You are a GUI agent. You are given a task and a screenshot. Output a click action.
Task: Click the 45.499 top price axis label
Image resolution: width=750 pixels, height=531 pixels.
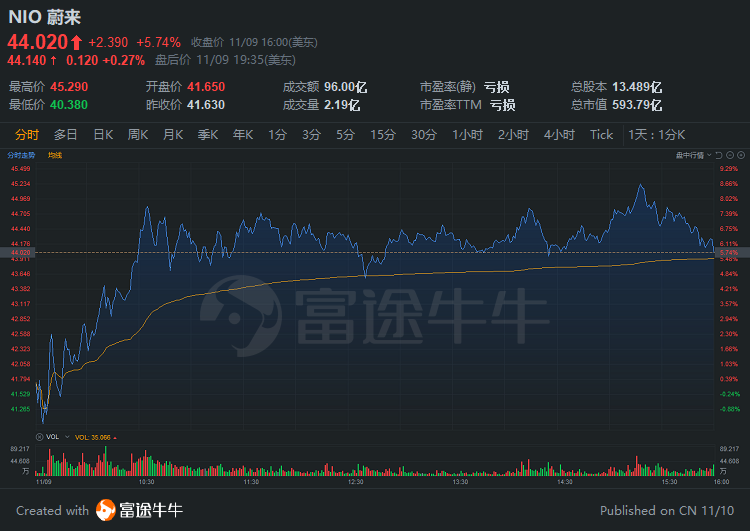21,169
